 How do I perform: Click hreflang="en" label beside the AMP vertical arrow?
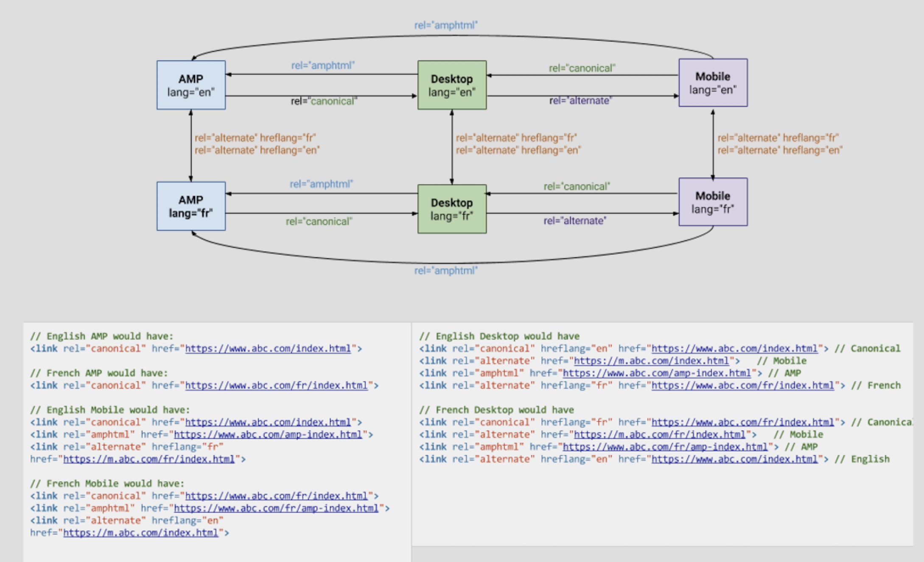(257, 150)
